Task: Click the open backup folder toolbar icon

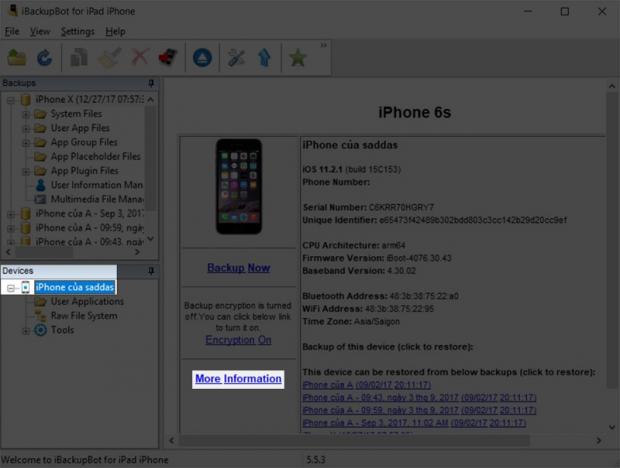Action: tap(17, 58)
